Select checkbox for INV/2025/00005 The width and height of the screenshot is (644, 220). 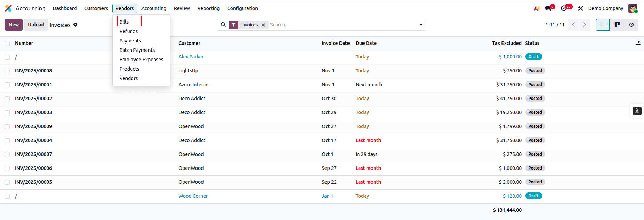point(7,182)
